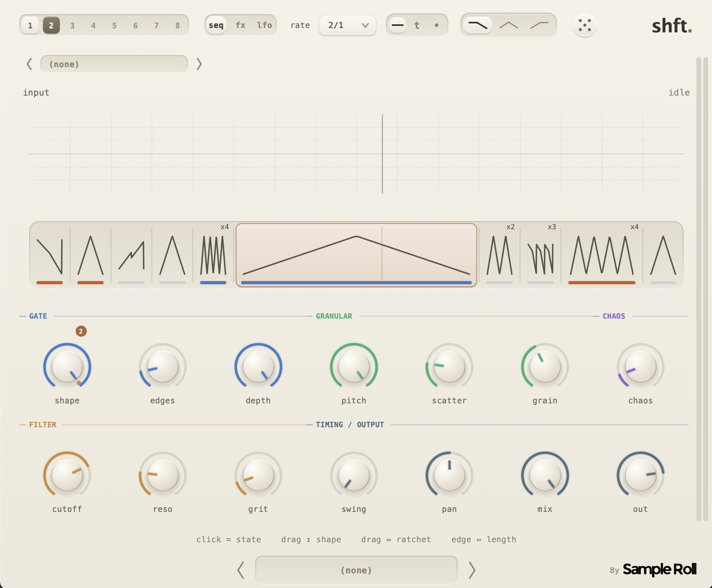Open the rate 2/1 dropdown
712x588 pixels.
tap(347, 26)
